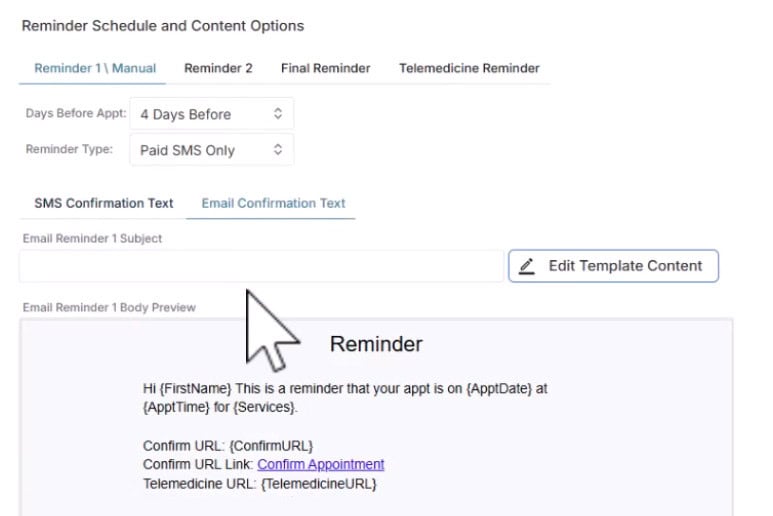Click the Email Reminder 1 Body Preview label
773x516 pixels.
click(109, 307)
